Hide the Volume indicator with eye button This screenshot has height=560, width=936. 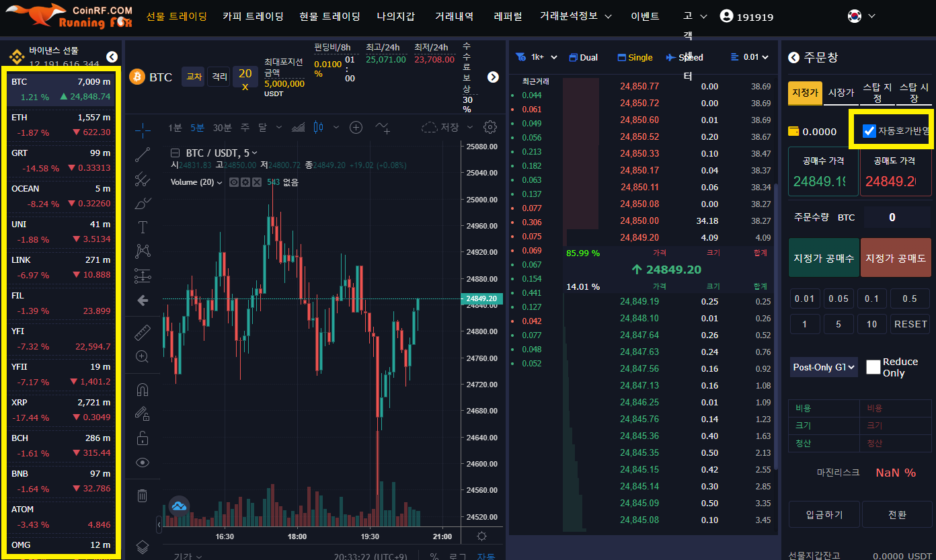point(234,182)
